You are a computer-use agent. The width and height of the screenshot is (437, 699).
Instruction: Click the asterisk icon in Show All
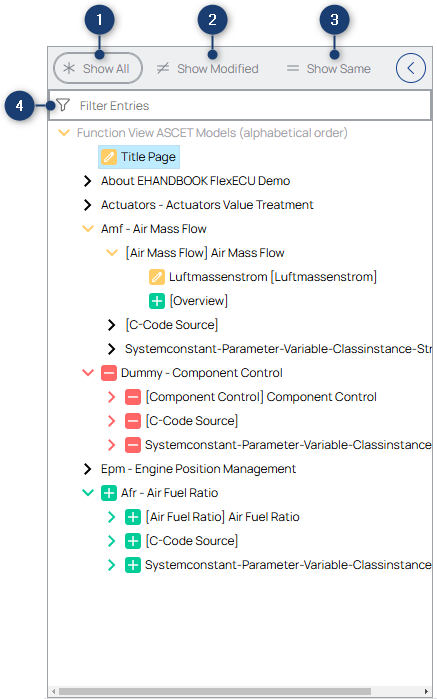tap(69, 68)
